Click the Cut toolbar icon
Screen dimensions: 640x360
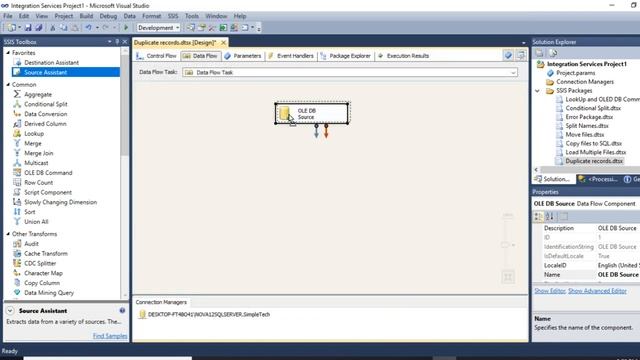(x=53, y=28)
